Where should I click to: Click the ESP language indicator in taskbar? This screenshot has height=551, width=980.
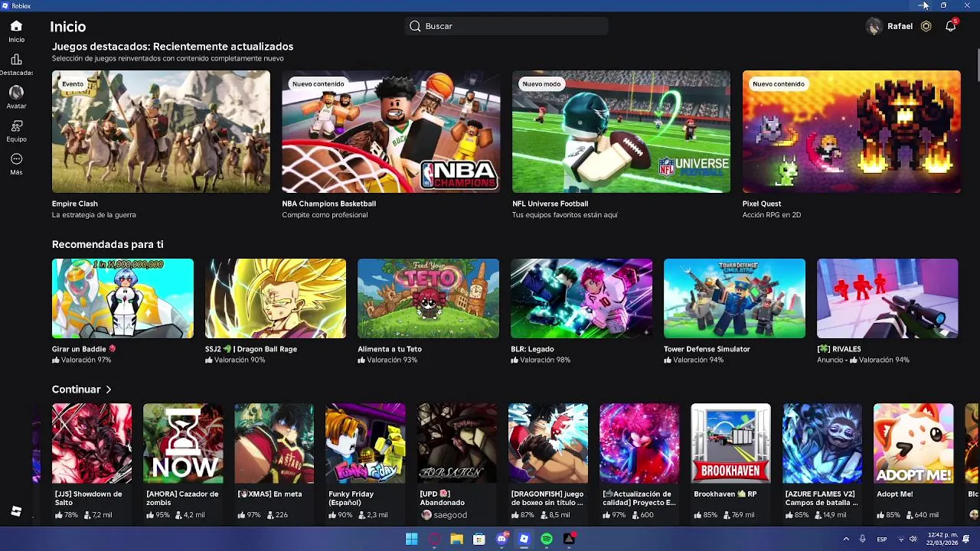[x=882, y=540]
